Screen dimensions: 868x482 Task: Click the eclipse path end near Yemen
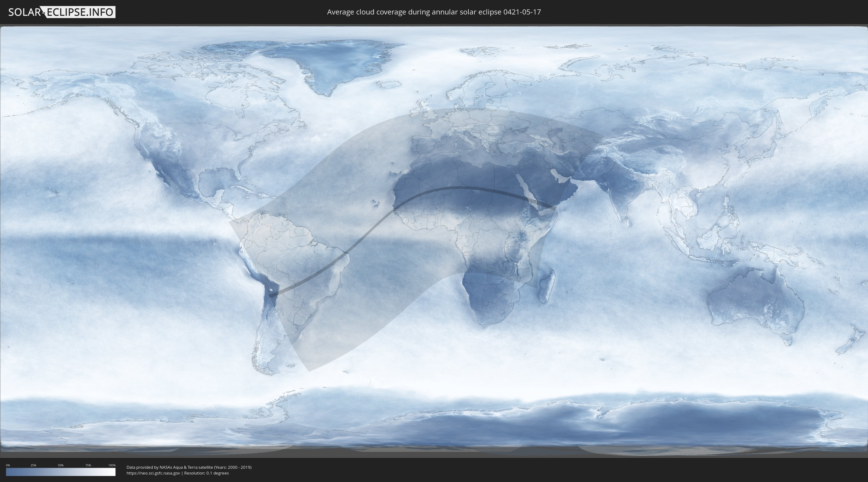pos(553,208)
